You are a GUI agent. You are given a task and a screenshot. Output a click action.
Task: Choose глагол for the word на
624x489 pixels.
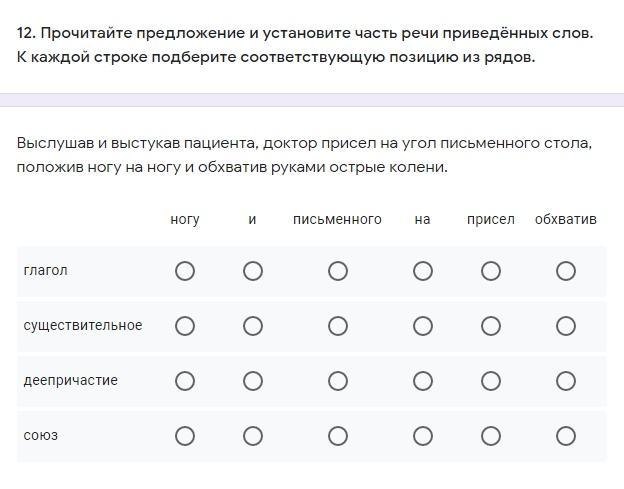click(x=423, y=271)
